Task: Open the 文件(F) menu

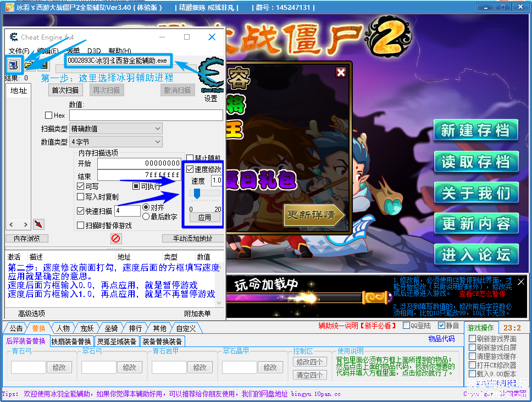Action: [x=19, y=51]
